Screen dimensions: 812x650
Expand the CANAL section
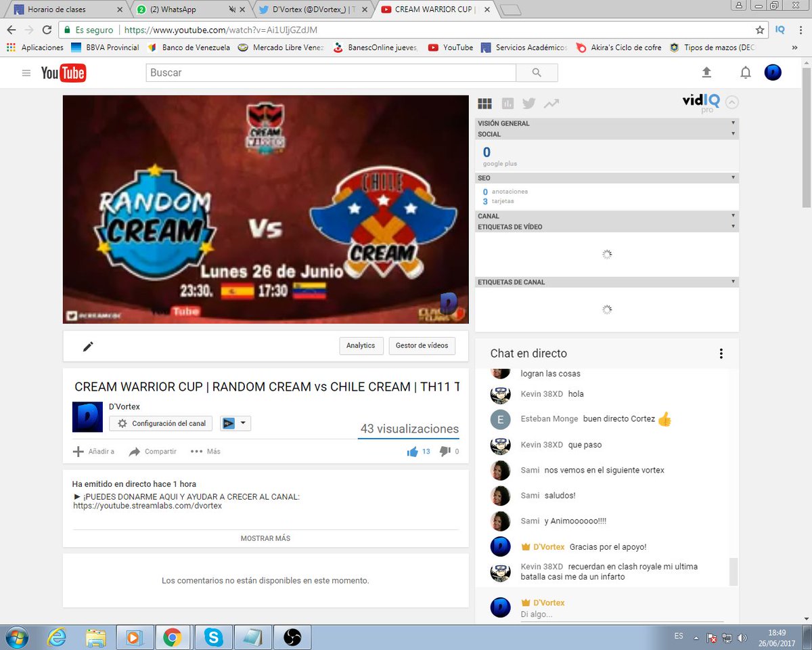point(733,216)
